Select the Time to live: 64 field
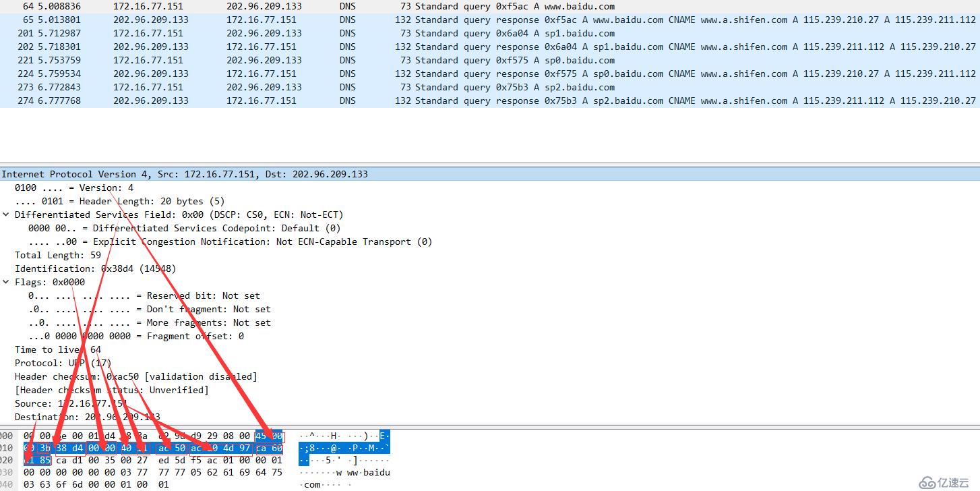This screenshot has width=980, height=491. pyautogui.click(x=58, y=349)
